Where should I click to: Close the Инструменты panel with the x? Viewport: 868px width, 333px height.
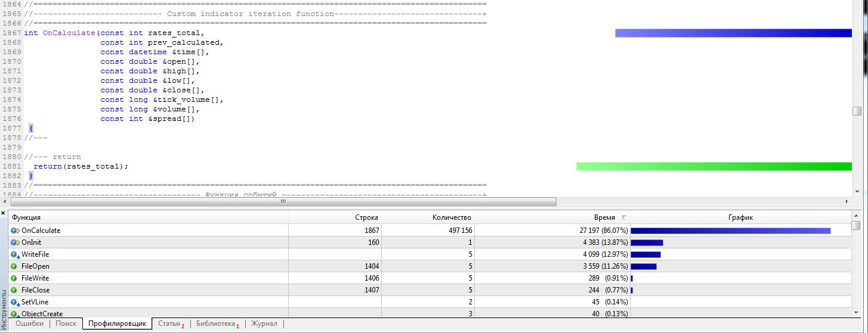tap(3, 212)
